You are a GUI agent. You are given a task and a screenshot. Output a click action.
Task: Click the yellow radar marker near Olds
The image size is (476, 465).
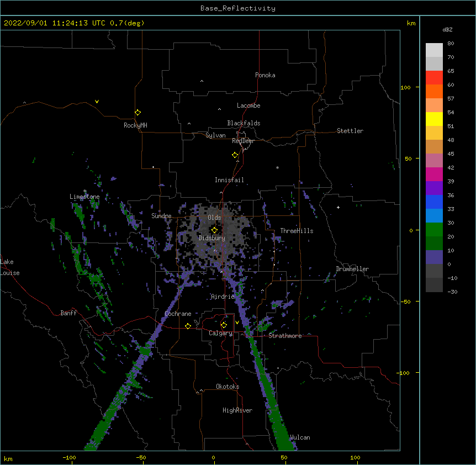coord(214,230)
